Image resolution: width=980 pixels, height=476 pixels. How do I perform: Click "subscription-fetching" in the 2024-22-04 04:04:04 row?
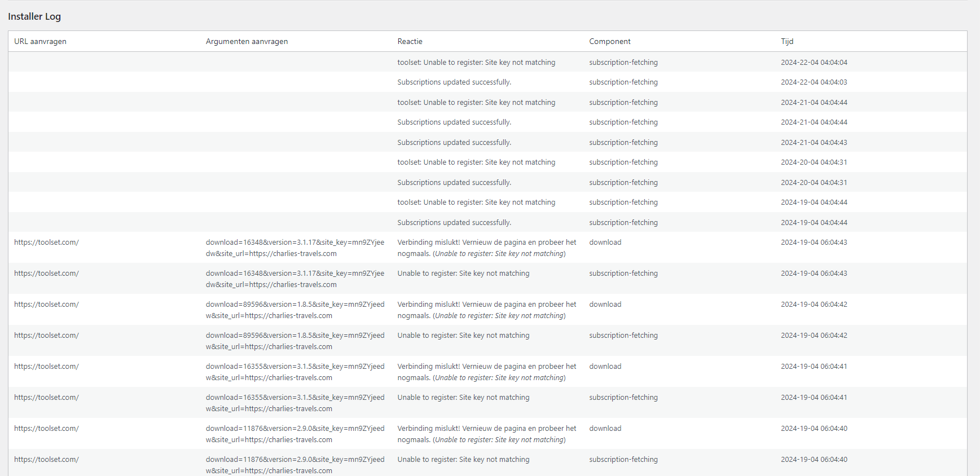[x=623, y=63]
